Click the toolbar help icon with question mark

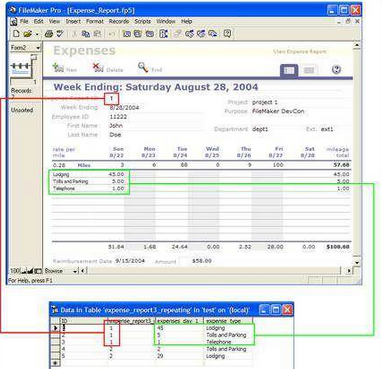pyautogui.click(x=227, y=34)
